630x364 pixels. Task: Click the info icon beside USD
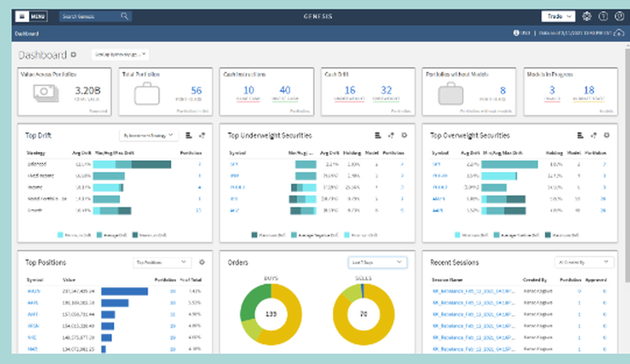(x=516, y=33)
